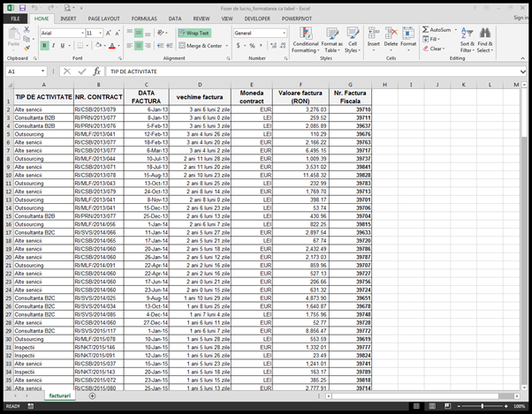Screen dimensions: 532x414
Task: Toggle the Wrap Text button
Action: 194,33
